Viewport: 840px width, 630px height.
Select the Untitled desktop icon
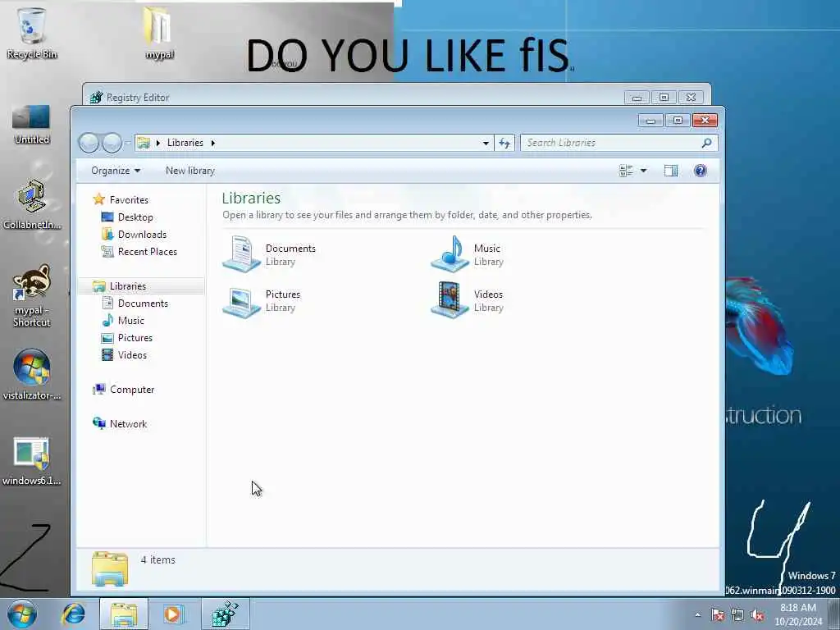[x=32, y=125]
